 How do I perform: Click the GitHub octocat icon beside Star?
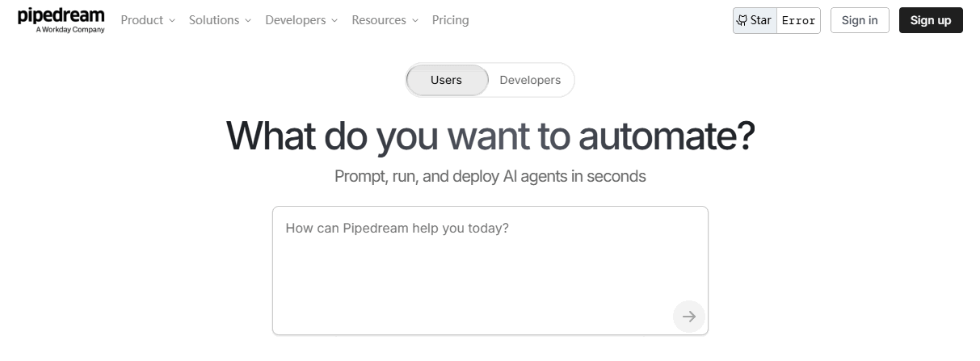(742, 20)
